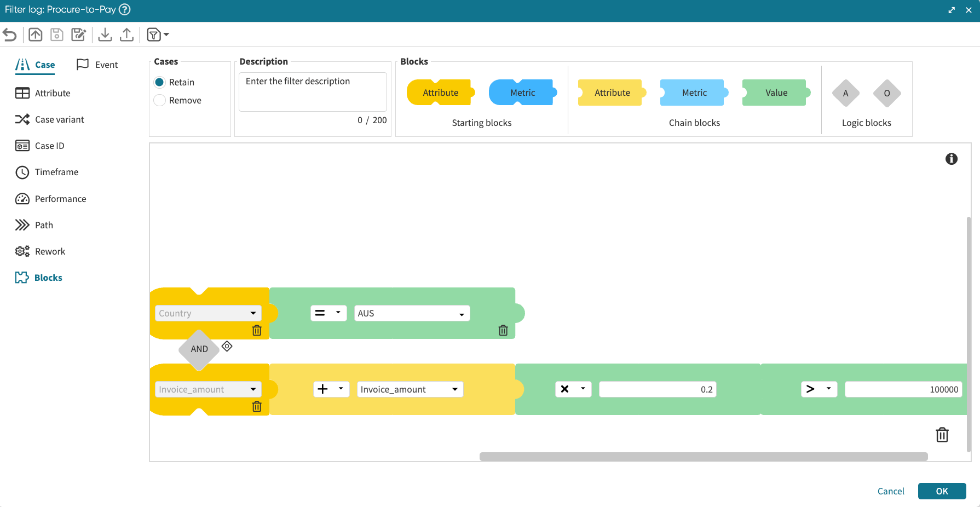Click the large canvas trash bin
Viewport: 980px width, 507px height.
pos(942,435)
